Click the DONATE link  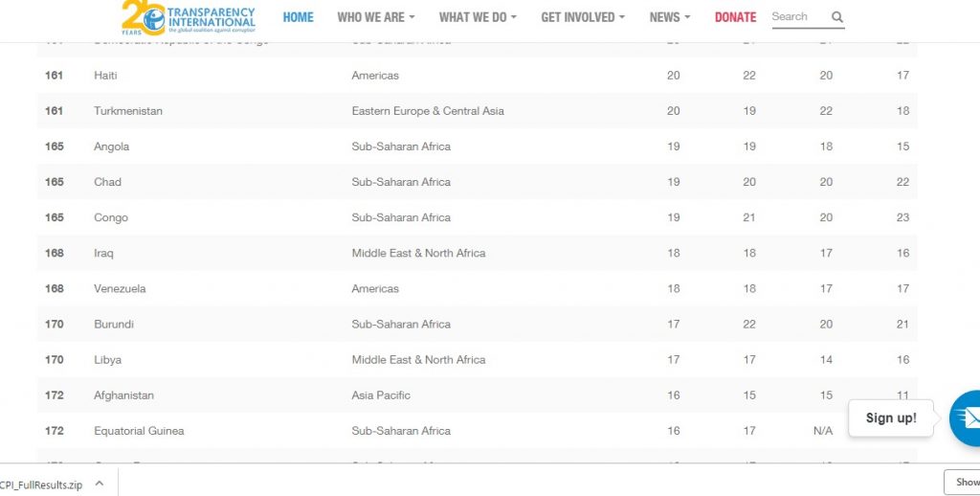(735, 17)
